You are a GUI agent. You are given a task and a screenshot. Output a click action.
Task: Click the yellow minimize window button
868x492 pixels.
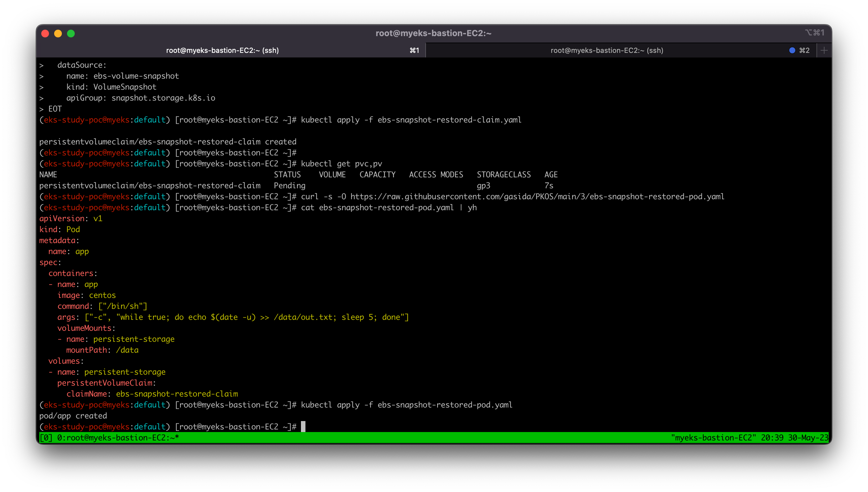pyautogui.click(x=58, y=34)
